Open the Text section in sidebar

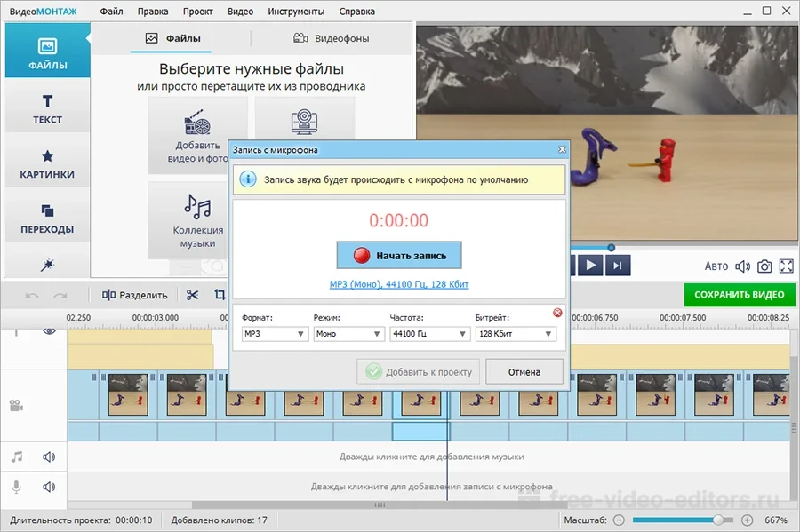pos(47,109)
